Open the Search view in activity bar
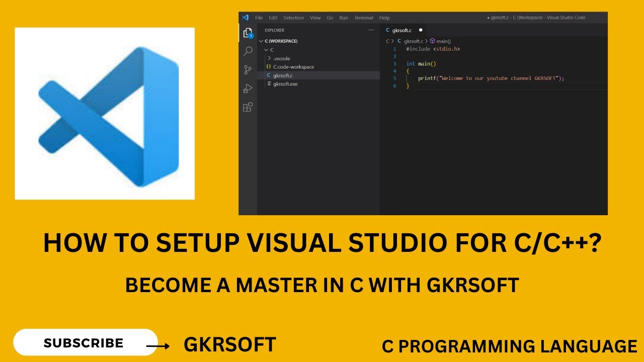644x362 pixels. tap(248, 51)
